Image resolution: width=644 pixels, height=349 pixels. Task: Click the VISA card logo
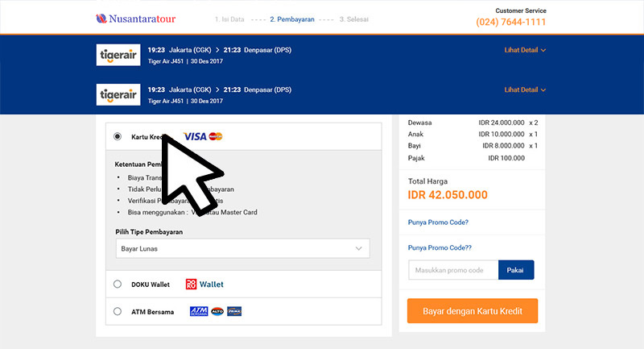(x=195, y=136)
